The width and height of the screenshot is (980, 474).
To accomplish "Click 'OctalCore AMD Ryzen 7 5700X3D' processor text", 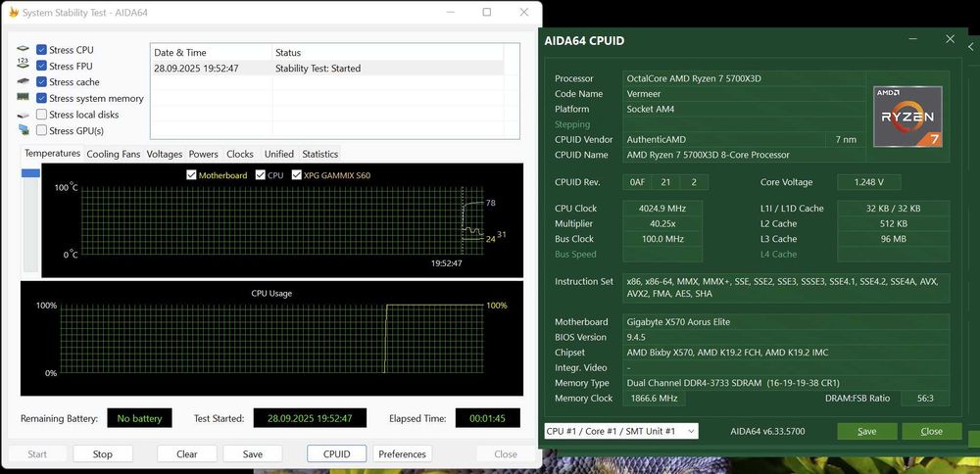I will (x=694, y=78).
